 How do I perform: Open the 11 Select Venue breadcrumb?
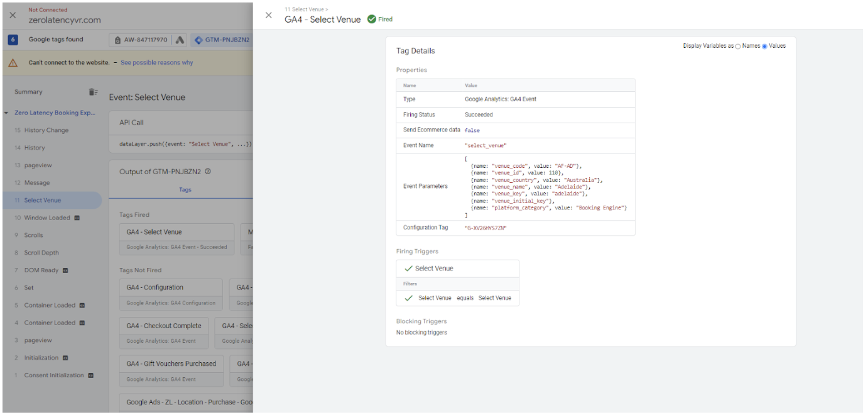[305, 9]
